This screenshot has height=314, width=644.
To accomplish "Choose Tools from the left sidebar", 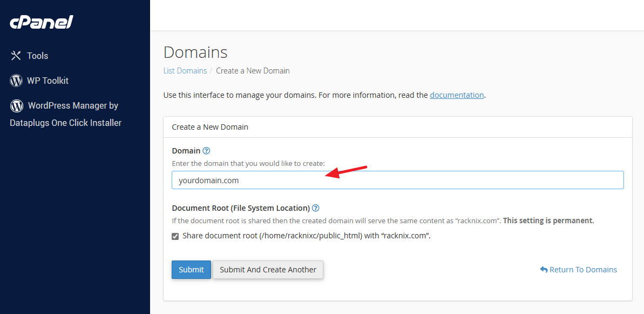I will click(37, 55).
